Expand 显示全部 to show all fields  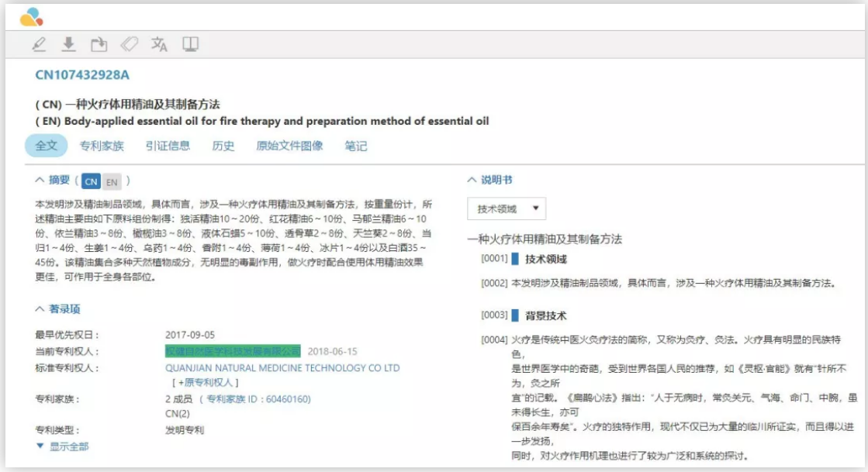pos(63,446)
